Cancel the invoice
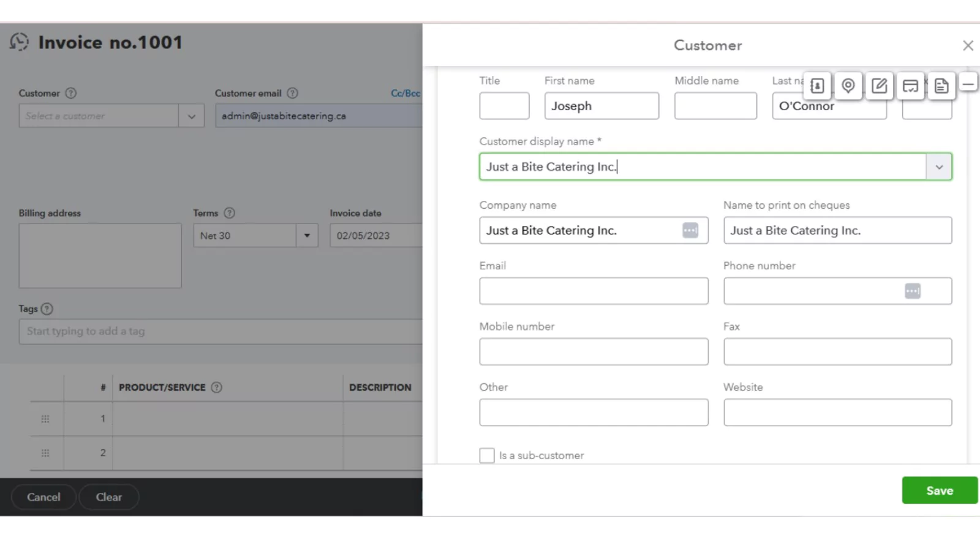980x551 pixels. [x=43, y=497]
